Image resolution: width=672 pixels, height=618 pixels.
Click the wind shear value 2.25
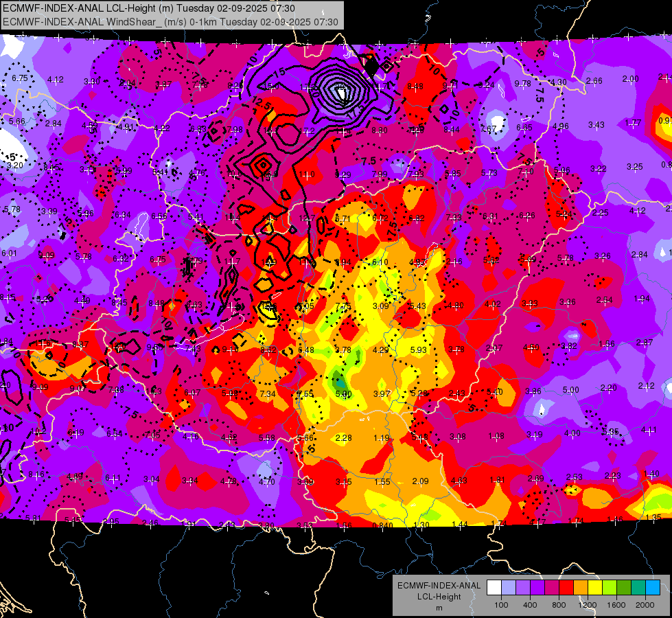[x=601, y=213]
